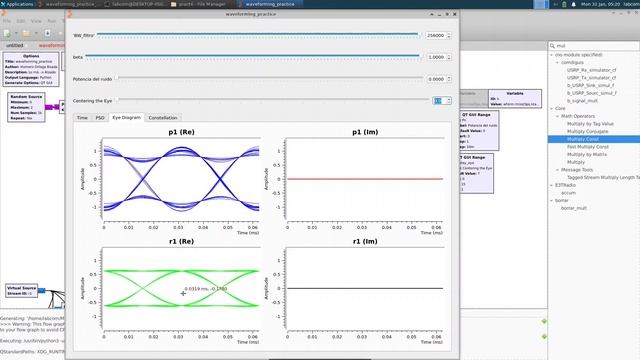Click the Centering the Eye value field
Screen dimensions: 640x360
439,100
